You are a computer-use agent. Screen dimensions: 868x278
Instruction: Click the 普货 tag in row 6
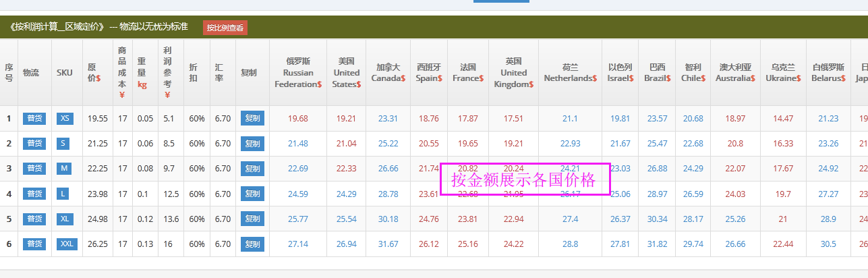34,244
